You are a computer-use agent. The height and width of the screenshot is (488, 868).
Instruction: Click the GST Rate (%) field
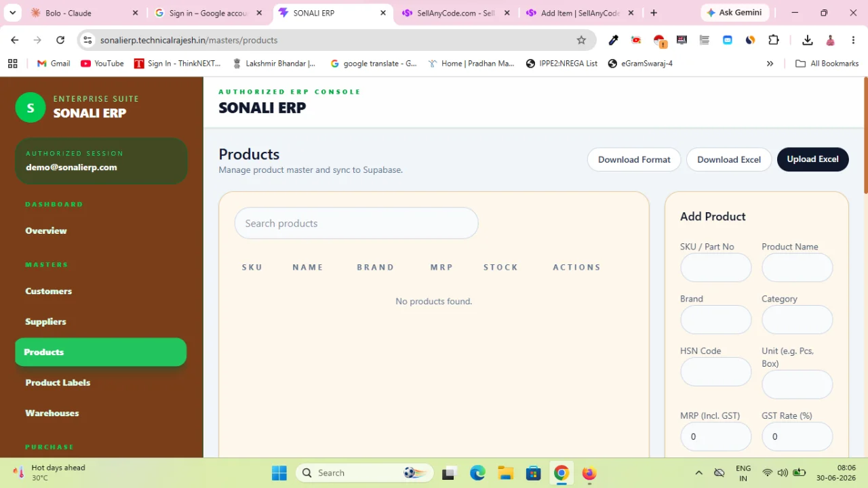point(797,436)
